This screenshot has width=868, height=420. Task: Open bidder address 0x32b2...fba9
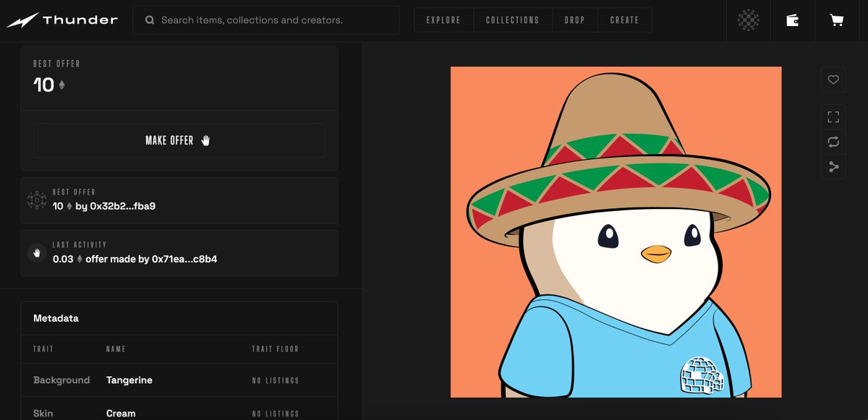123,206
